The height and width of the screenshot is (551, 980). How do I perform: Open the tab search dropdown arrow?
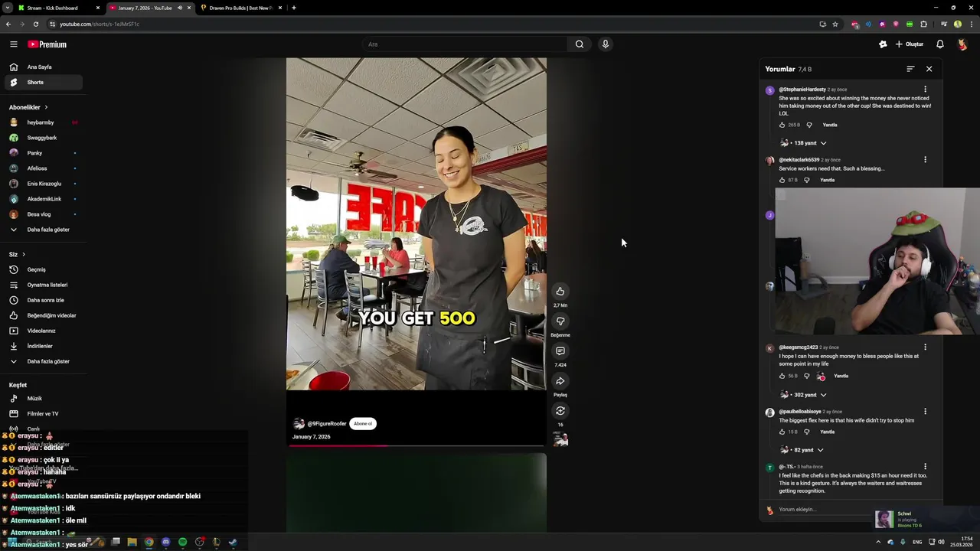coord(7,8)
